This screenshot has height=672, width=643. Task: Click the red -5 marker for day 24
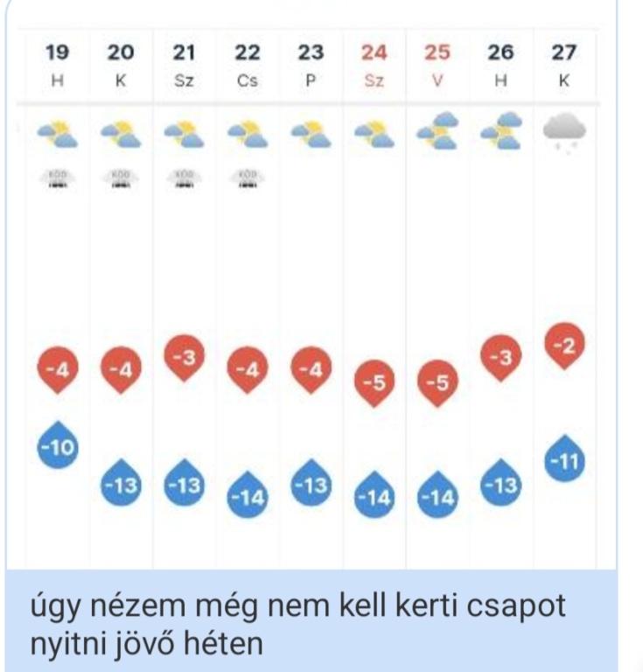(374, 382)
